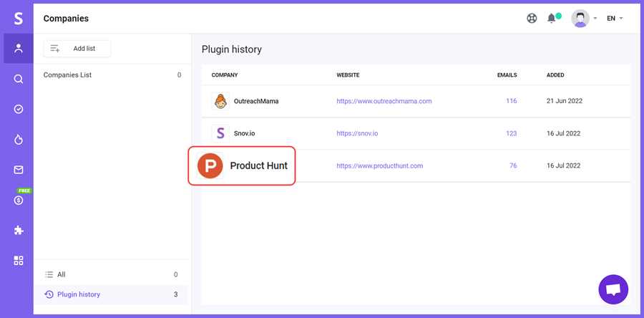Open the verifier checkmark circle icon
This screenshot has width=644, height=318.
tap(19, 109)
